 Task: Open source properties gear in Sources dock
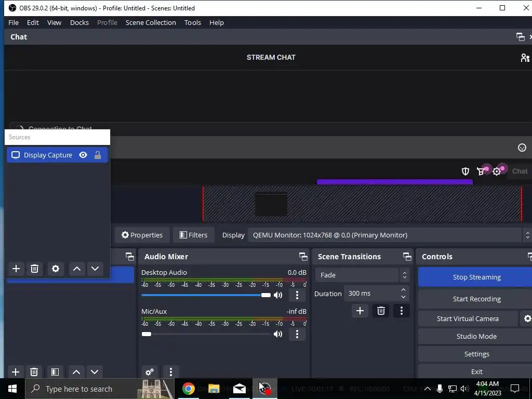tap(56, 269)
